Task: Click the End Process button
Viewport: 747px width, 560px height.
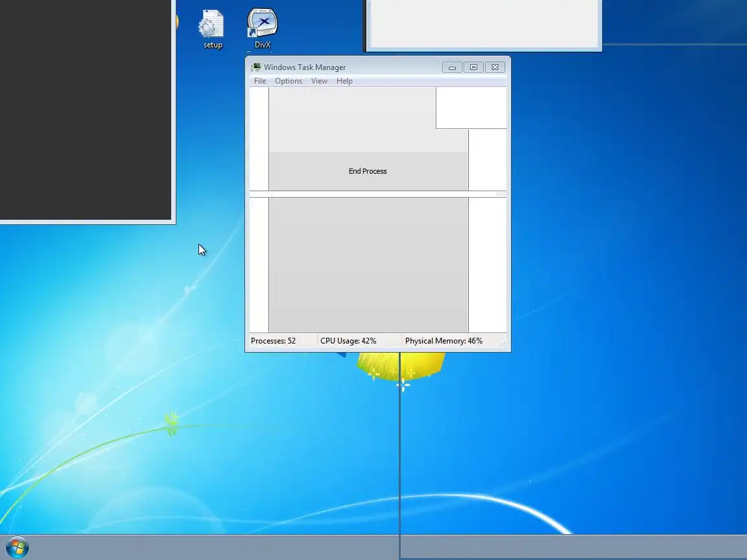Action: tap(368, 171)
